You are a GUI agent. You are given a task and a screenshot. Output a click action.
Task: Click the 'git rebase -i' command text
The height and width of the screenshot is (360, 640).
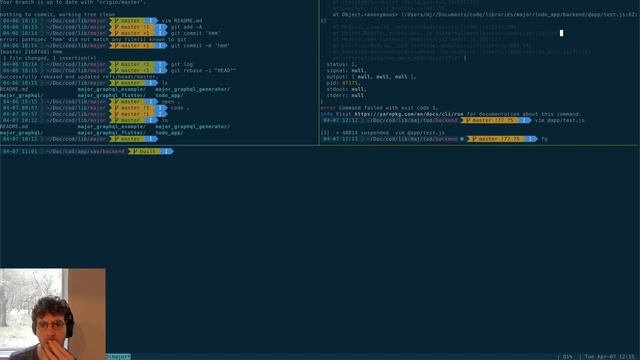coord(203,71)
